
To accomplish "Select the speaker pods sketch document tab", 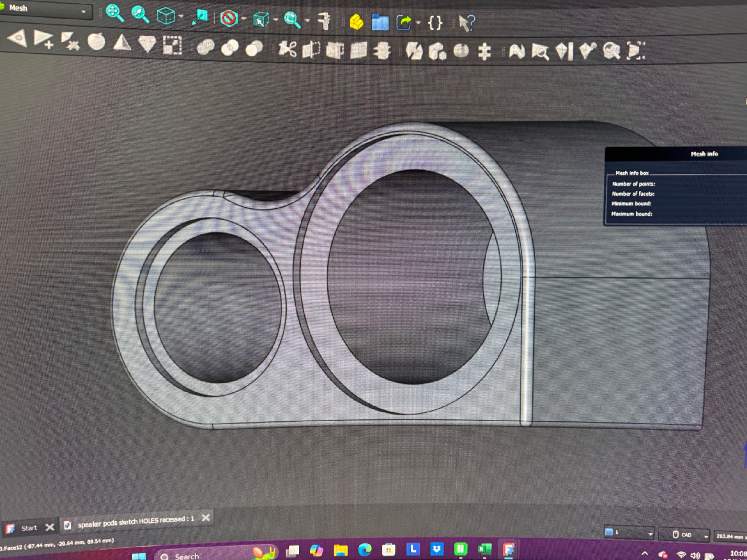I will [x=135, y=522].
